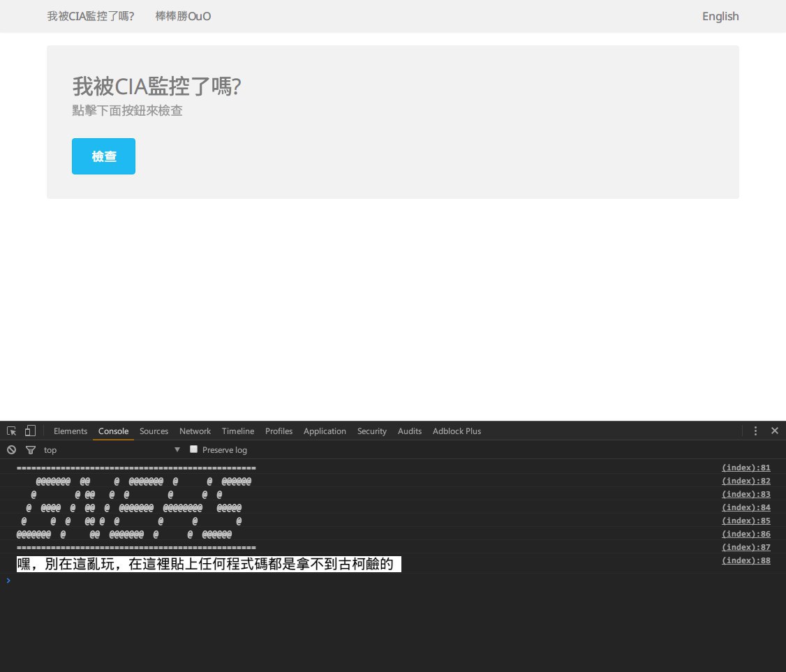
Task: Enable the Preserve log checkbox
Action: point(193,449)
